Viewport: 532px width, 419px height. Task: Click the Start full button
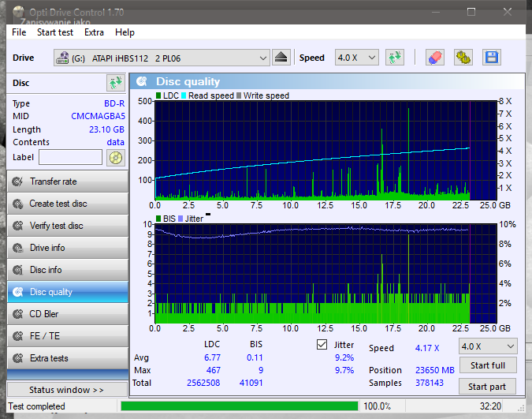(488, 365)
